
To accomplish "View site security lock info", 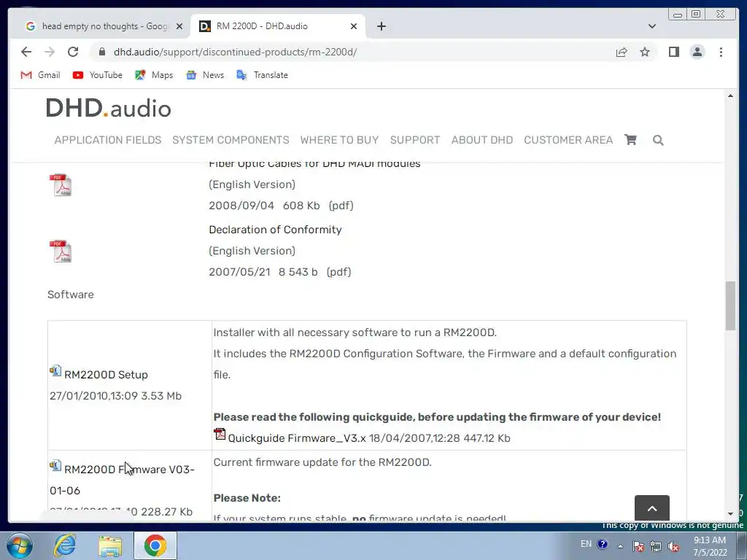I will (102, 52).
